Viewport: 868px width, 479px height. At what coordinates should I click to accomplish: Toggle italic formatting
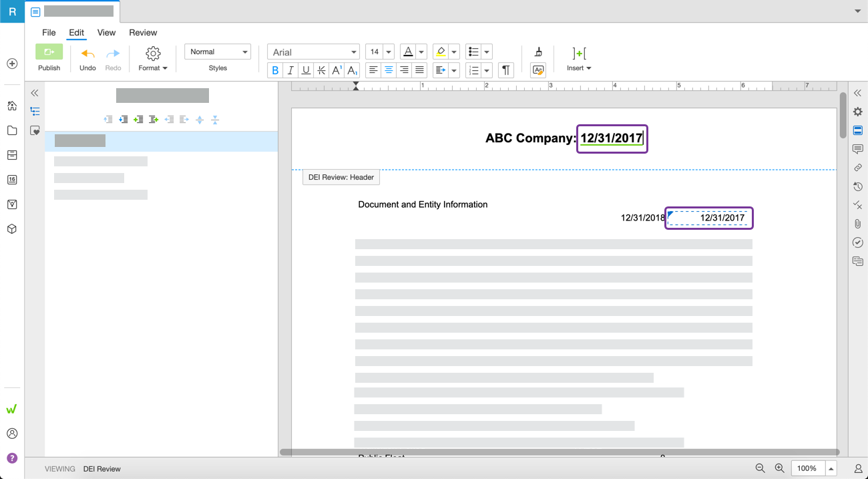[290, 70]
